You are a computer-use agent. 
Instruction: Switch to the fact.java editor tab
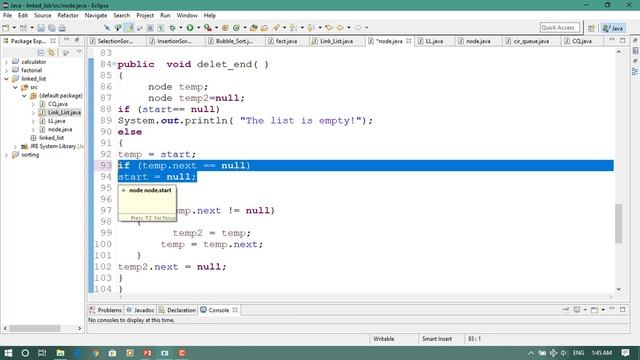(286, 41)
